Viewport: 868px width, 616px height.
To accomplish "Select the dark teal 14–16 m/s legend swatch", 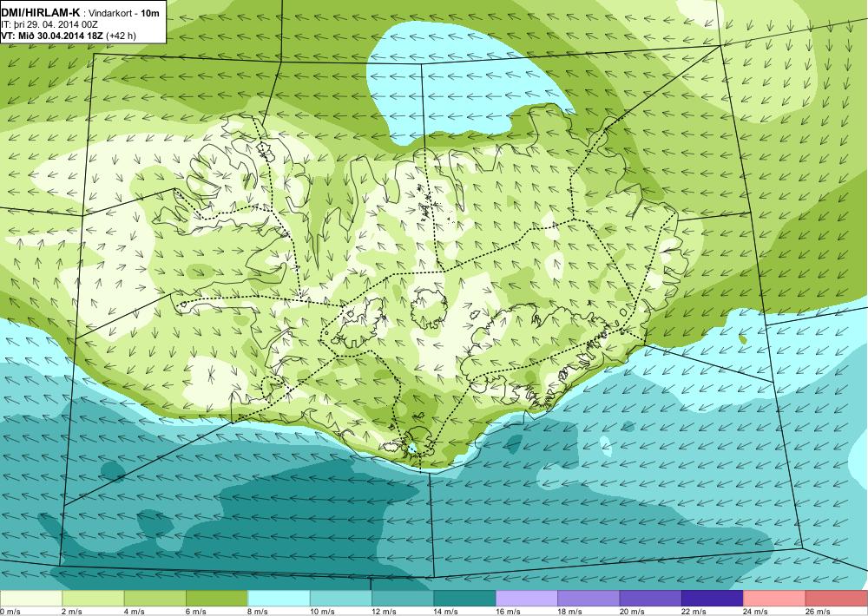I will 465,599.
